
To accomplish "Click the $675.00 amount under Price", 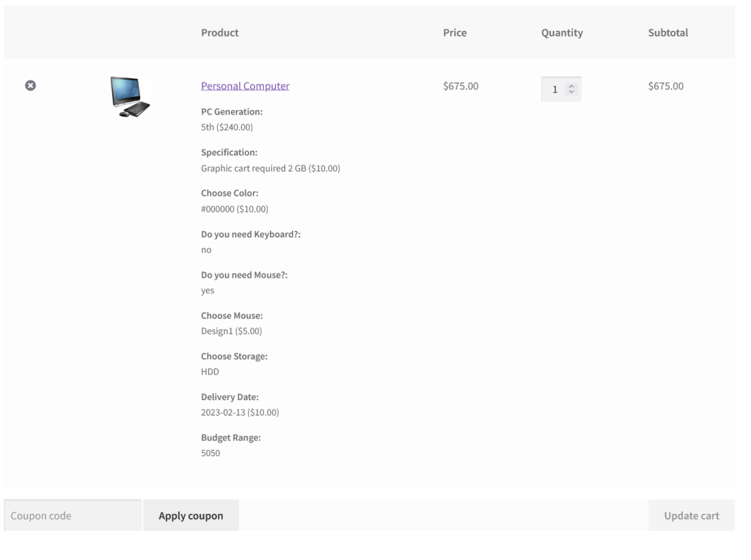I will [x=461, y=86].
